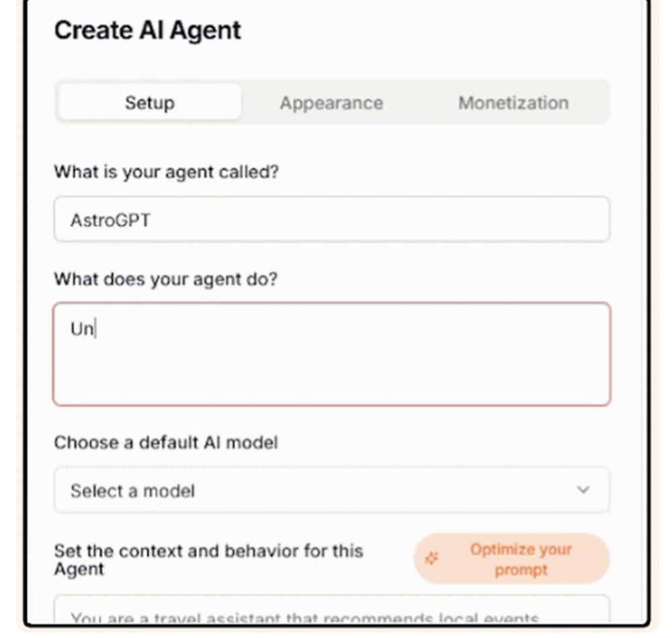Click the 'Optimize your prompt' label text

pyautogui.click(x=521, y=559)
